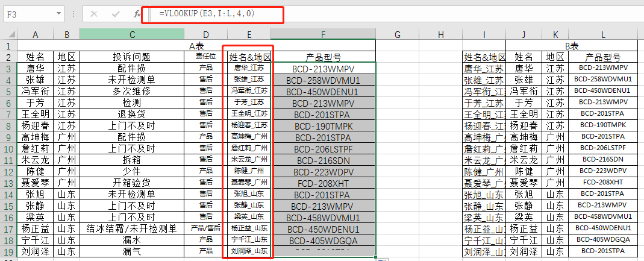This screenshot has height=261, width=644.
Task: Click cell E16 梁英_山东
Action: coord(249,216)
